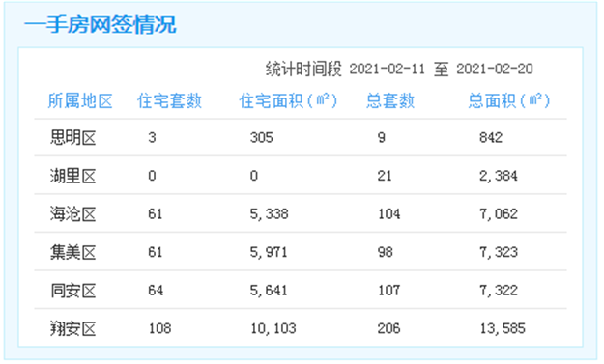Select the 湖里区 row label
The height and width of the screenshot is (364, 604).
[72, 176]
